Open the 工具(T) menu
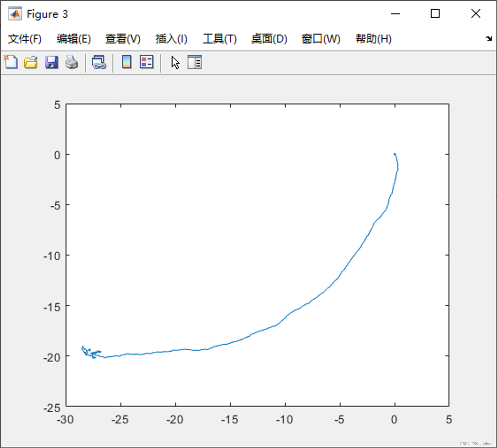This screenshot has height=448, width=497. click(220, 39)
